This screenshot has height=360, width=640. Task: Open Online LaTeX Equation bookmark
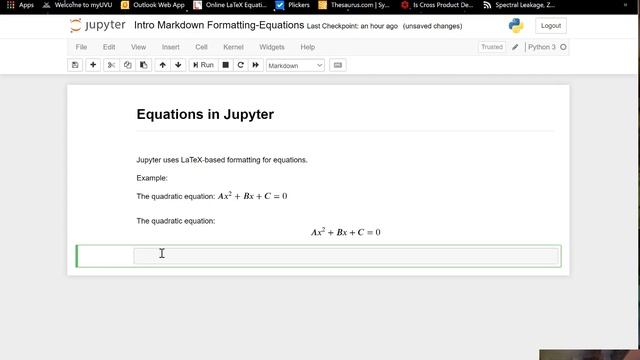click(230, 5)
